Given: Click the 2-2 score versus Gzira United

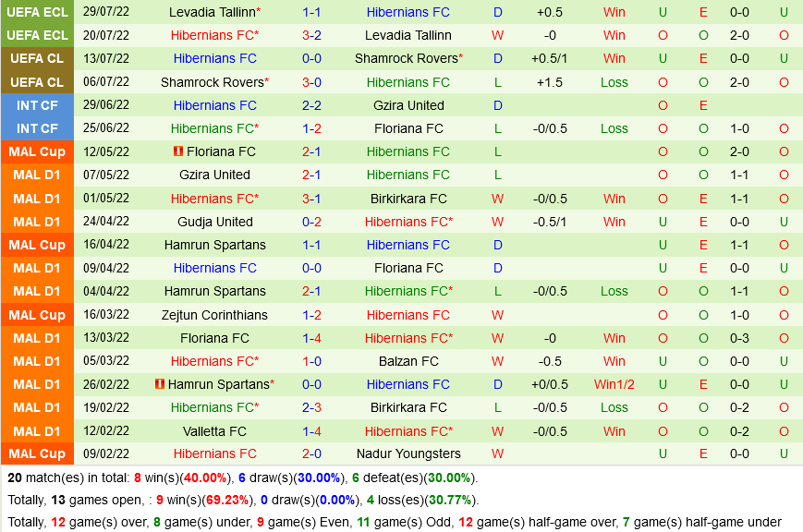Looking at the screenshot, I should [x=311, y=105].
